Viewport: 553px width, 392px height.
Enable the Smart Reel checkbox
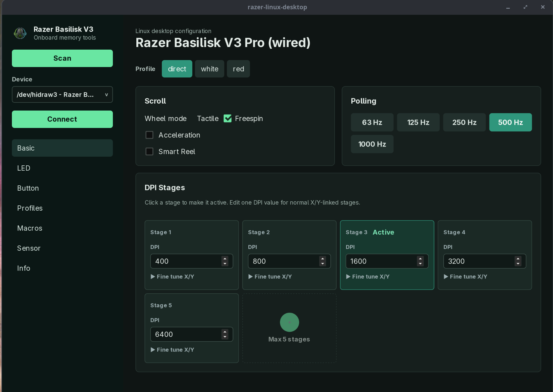(x=149, y=151)
